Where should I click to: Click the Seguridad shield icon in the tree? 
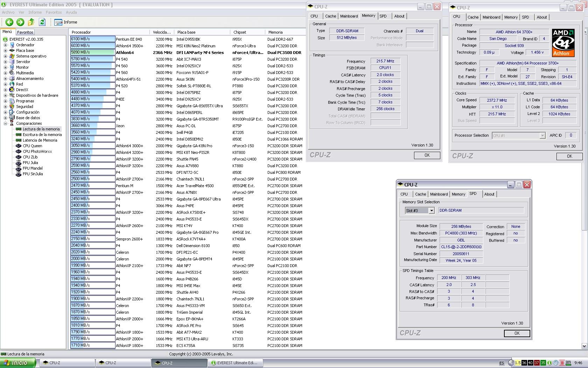pos(12,107)
